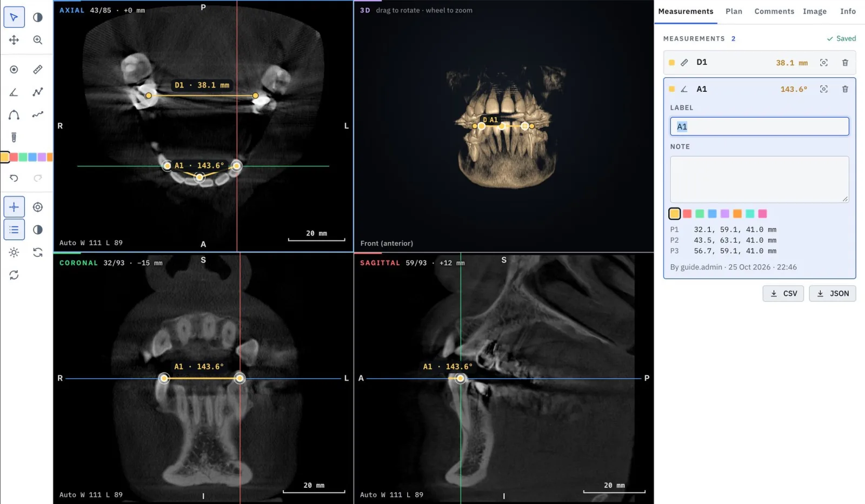Export measurements as CSV
Image resolution: width=865 pixels, height=504 pixels.
[783, 293]
